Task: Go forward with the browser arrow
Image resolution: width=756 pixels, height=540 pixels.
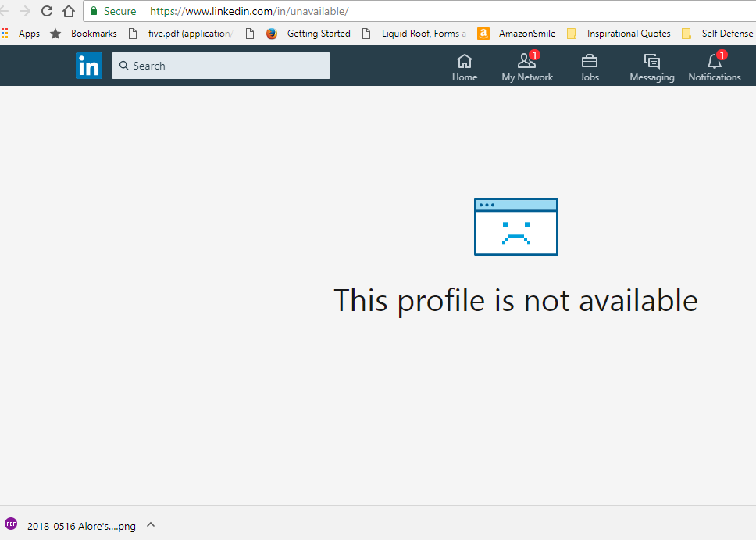Action: [24, 11]
